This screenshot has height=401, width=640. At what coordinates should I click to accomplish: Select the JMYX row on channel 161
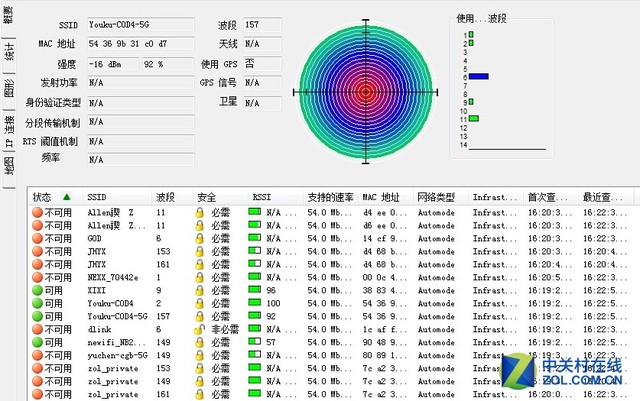tap(331, 265)
